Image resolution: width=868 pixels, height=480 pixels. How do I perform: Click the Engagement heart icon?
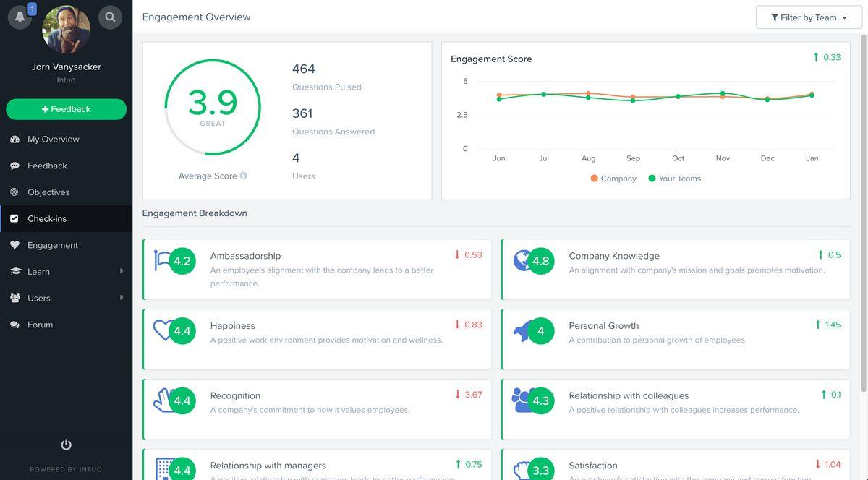(14, 245)
